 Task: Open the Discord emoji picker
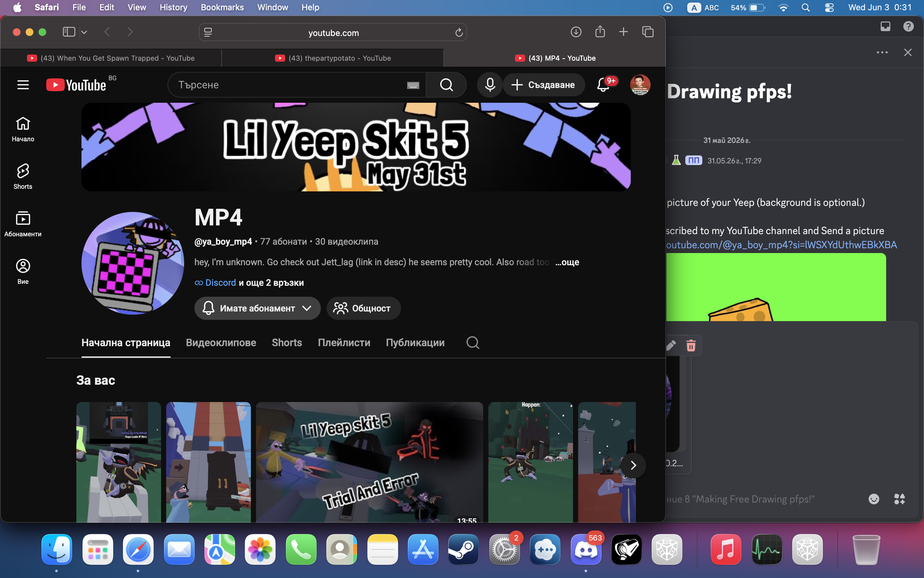click(x=874, y=499)
